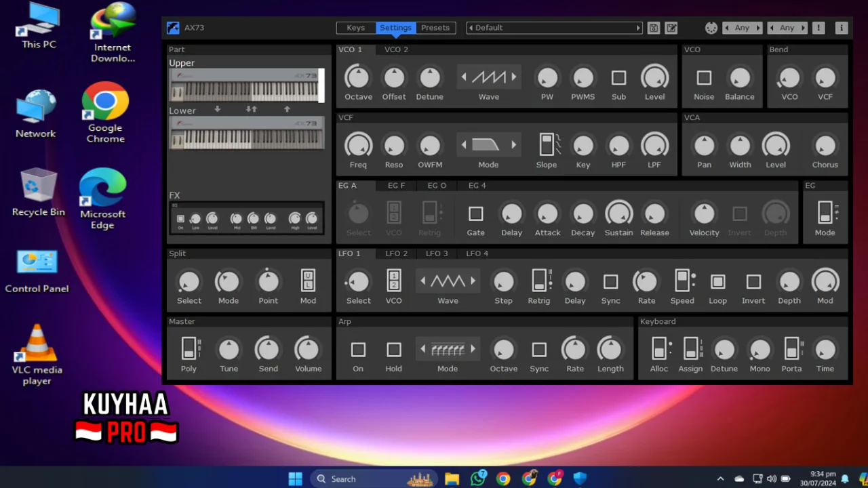Click the AX73 logo icon
868x488 pixels.
pyautogui.click(x=173, y=28)
